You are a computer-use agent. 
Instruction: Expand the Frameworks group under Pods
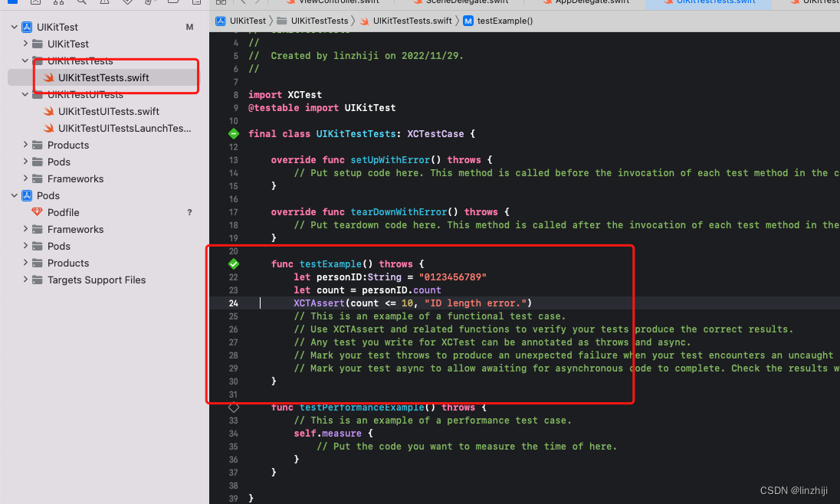pos(24,229)
